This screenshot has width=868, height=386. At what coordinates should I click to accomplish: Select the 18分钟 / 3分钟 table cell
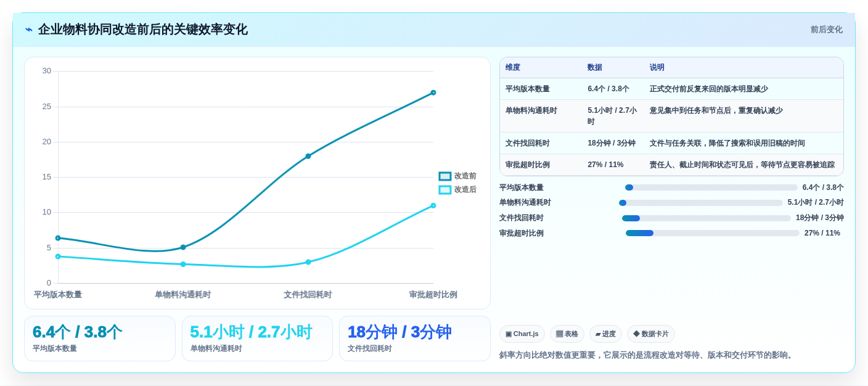click(x=612, y=143)
